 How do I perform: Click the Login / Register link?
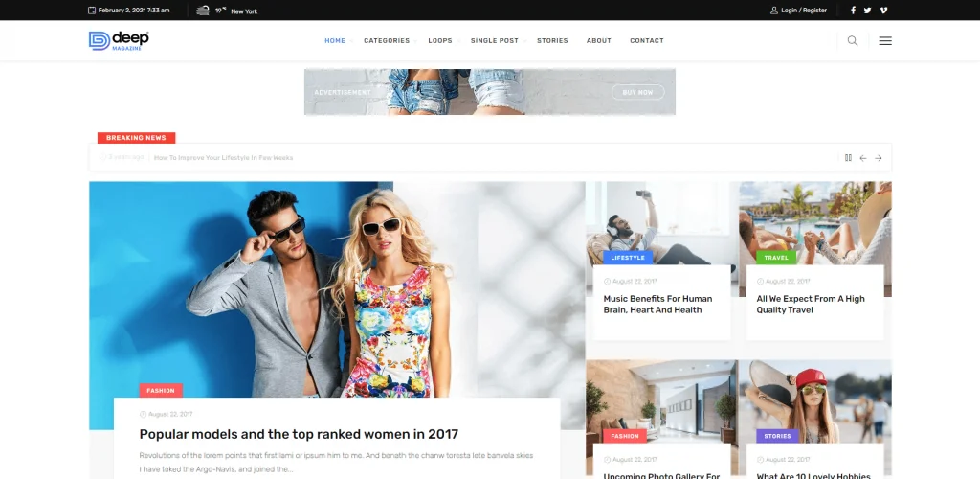[x=799, y=10]
